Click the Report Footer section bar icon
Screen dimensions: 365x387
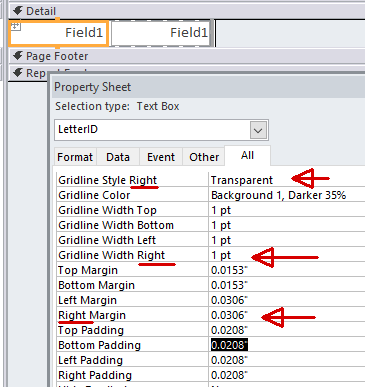(18, 72)
